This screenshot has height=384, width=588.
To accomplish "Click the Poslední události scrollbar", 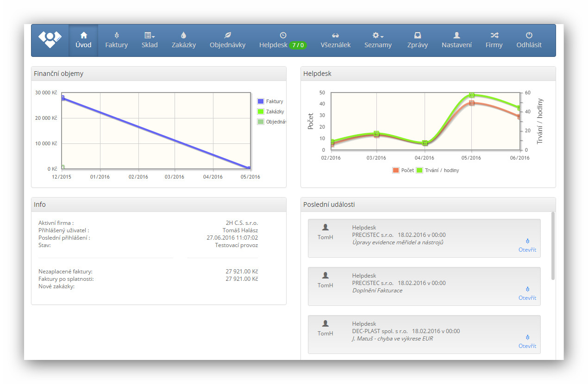I will click(x=553, y=246).
